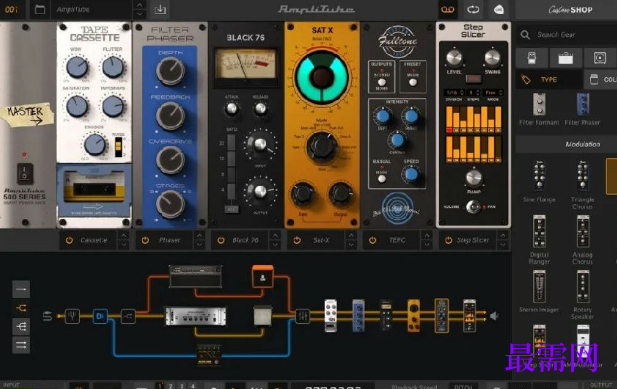The width and height of the screenshot is (617, 389).
Task: Select the DI block in signal chain
Action: tap(100, 316)
